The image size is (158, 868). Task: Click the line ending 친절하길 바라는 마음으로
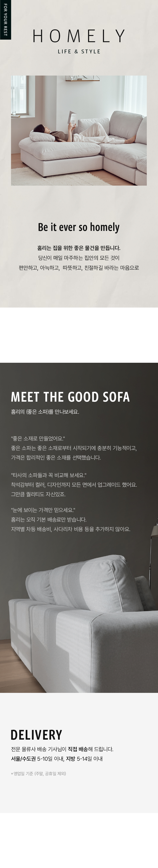tap(79, 268)
